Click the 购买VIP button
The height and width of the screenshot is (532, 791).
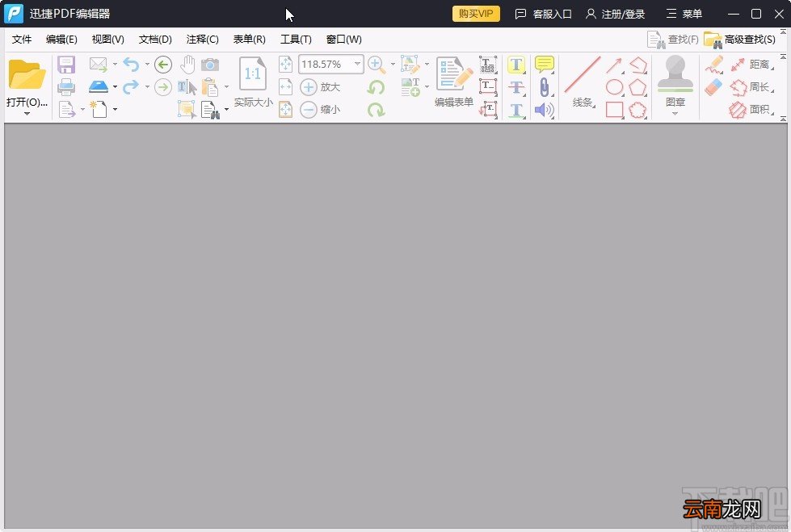476,14
